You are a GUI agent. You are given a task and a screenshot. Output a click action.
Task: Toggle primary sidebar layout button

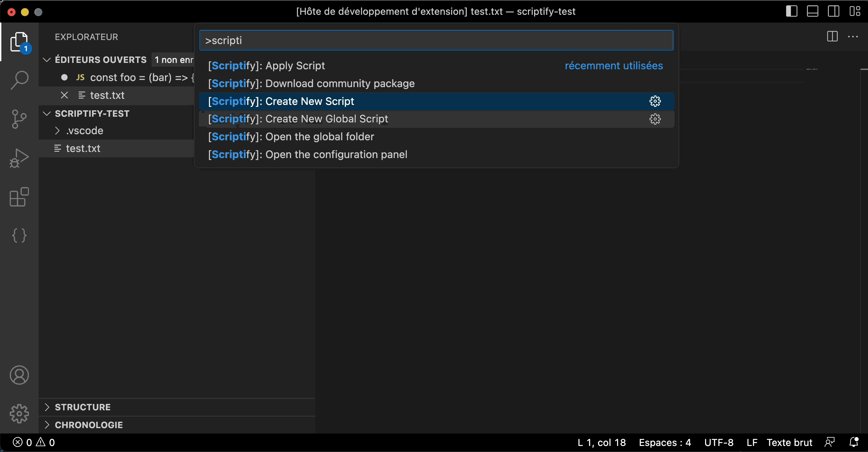click(x=791, y=11)
